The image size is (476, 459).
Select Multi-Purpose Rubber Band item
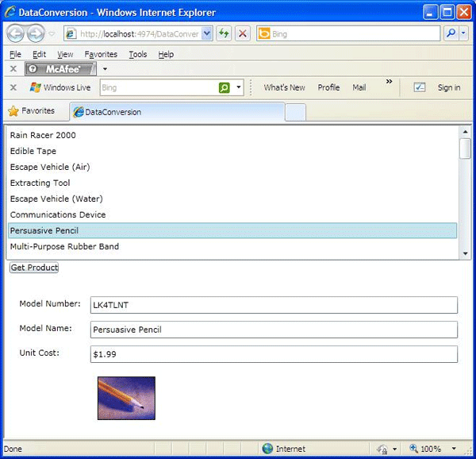[232, 246]
